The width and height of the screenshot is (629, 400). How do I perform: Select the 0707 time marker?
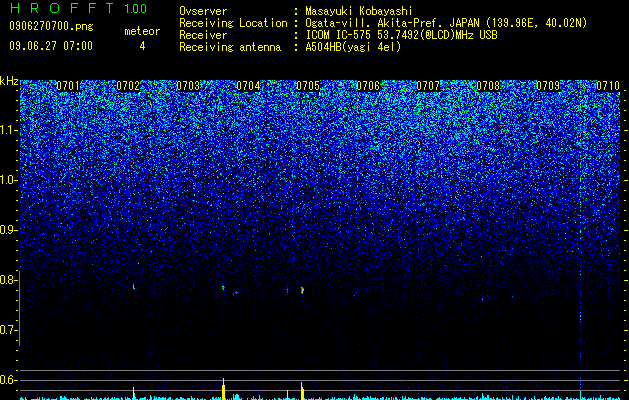[428, 86]
